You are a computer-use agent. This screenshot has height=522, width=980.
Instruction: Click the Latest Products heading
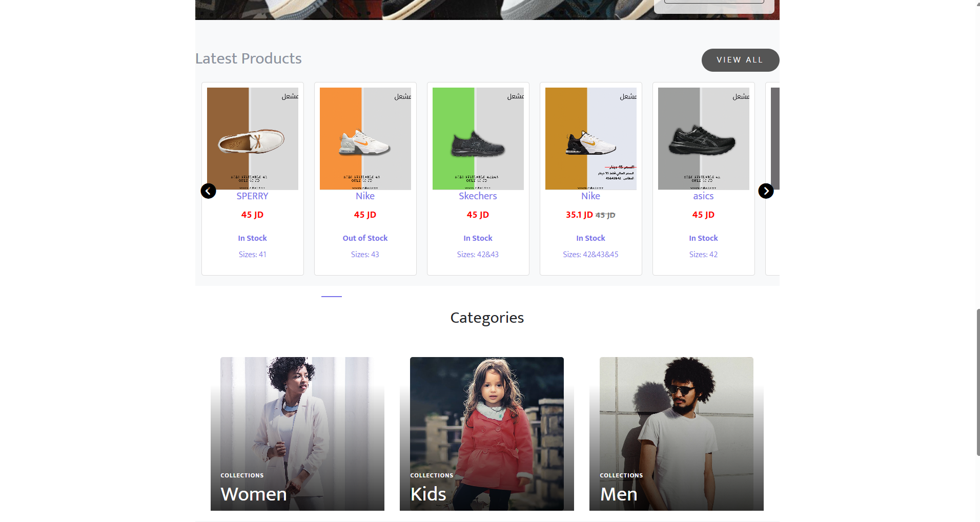tap(249, 59)
